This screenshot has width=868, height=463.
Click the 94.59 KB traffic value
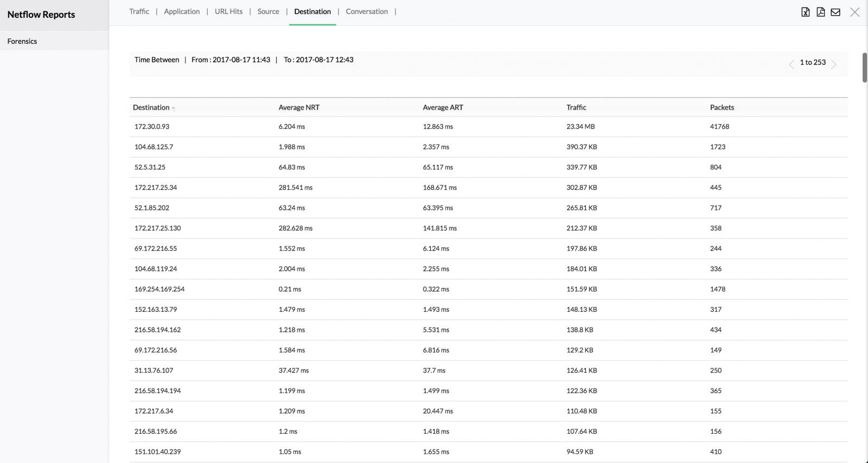coord(580,452)
